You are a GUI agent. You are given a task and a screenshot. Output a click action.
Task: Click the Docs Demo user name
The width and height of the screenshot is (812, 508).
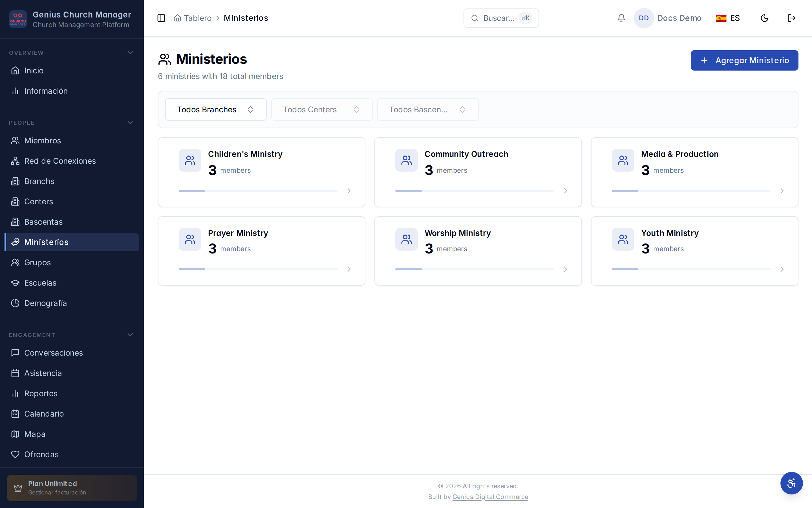(x=679, y=18)
